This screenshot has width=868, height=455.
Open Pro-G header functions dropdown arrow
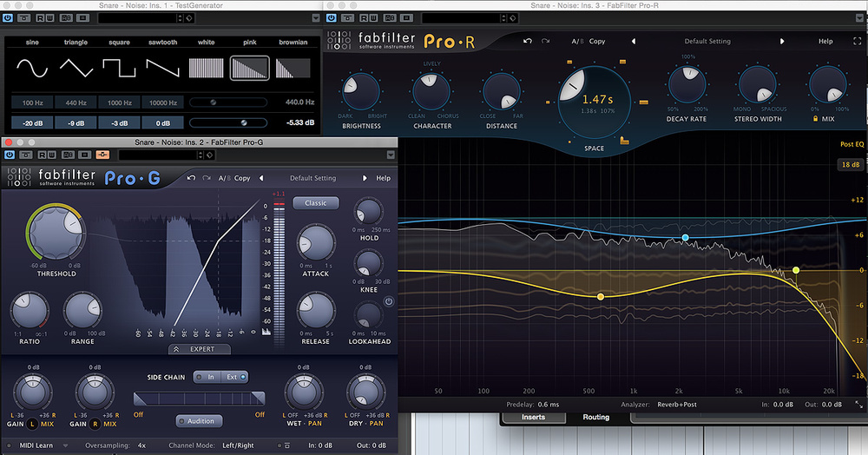pos(391,155)
